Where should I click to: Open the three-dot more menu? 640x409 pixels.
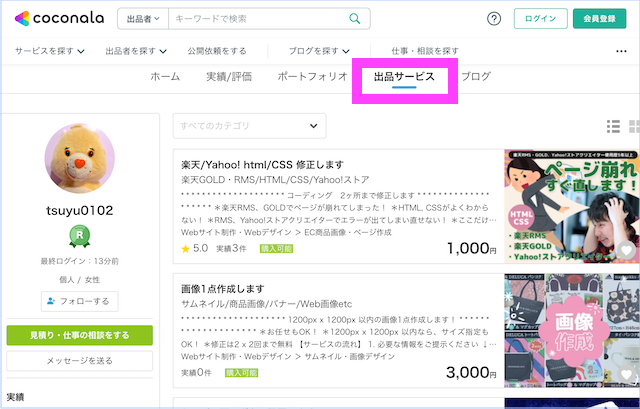[621, 51]
